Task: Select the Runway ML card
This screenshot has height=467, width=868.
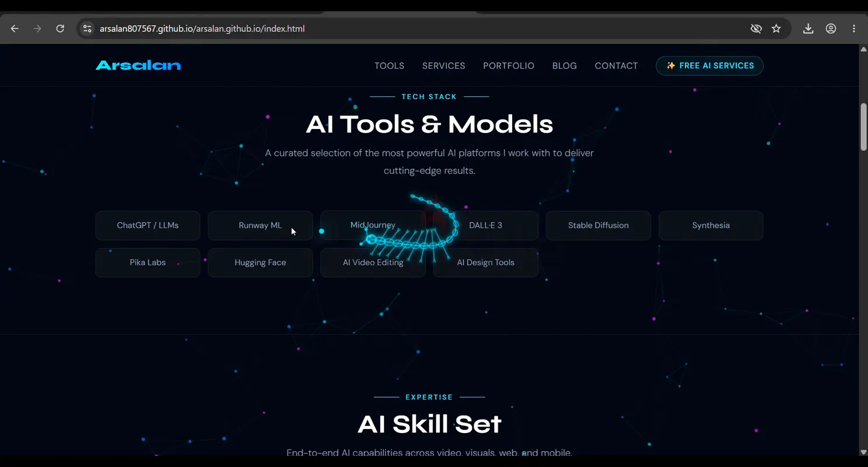Action: (x=260, y=225)
